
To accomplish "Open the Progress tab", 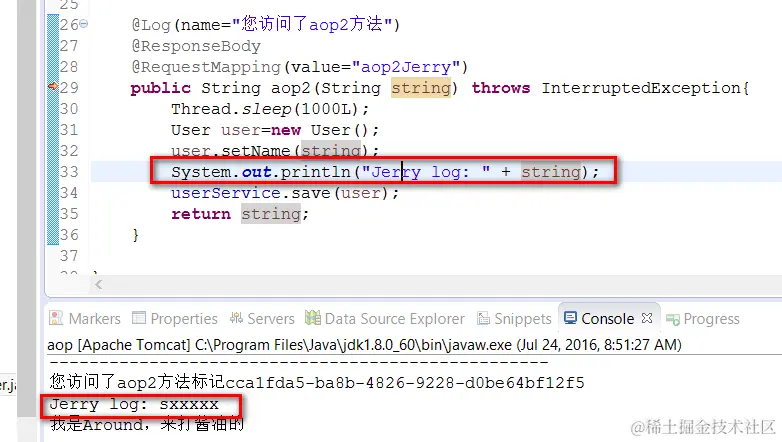I will [x=703, y=319].
